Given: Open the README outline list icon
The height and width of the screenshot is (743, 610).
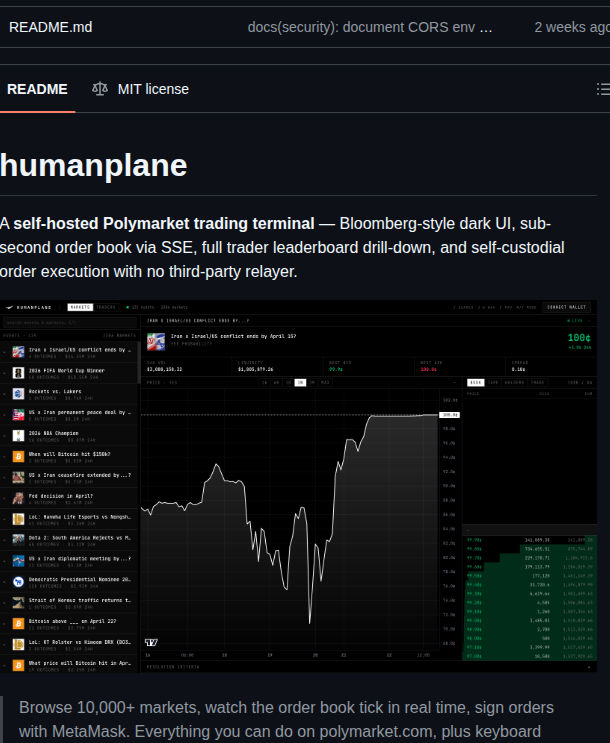Looking at the screenshot, I should pos(603,89).
